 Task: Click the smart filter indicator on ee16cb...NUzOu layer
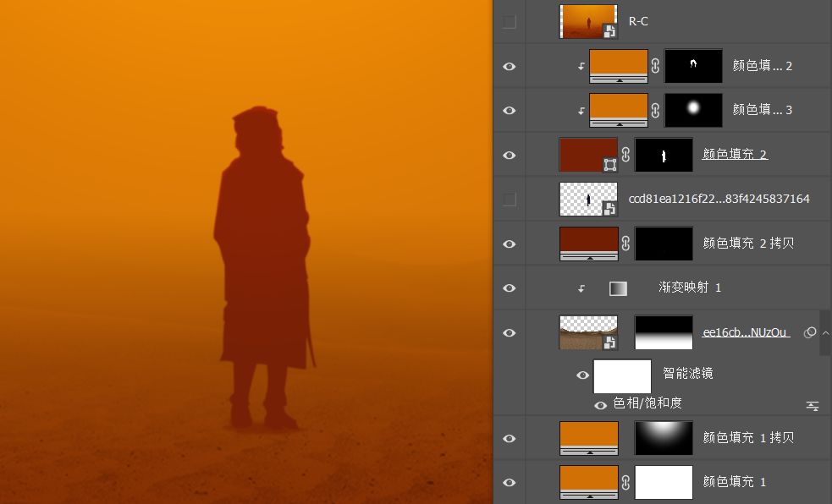(x=810, y=332)
